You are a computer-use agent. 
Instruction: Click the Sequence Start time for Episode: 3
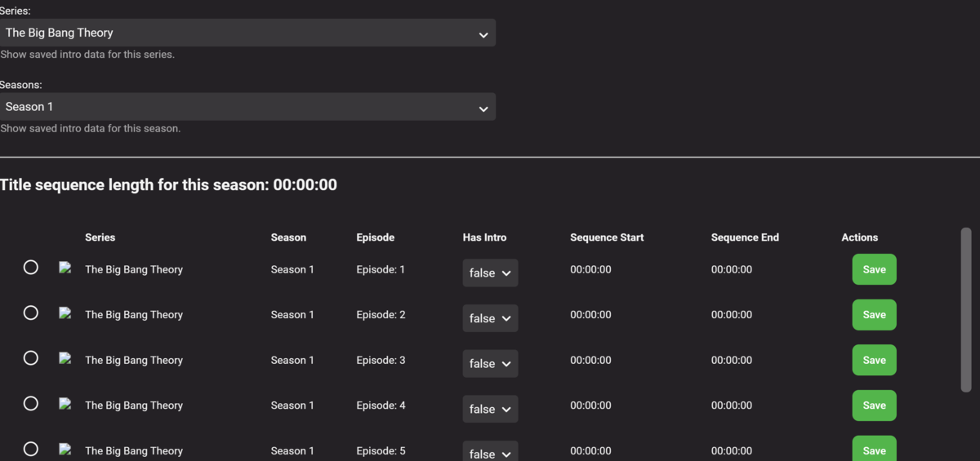click(590, 360)
